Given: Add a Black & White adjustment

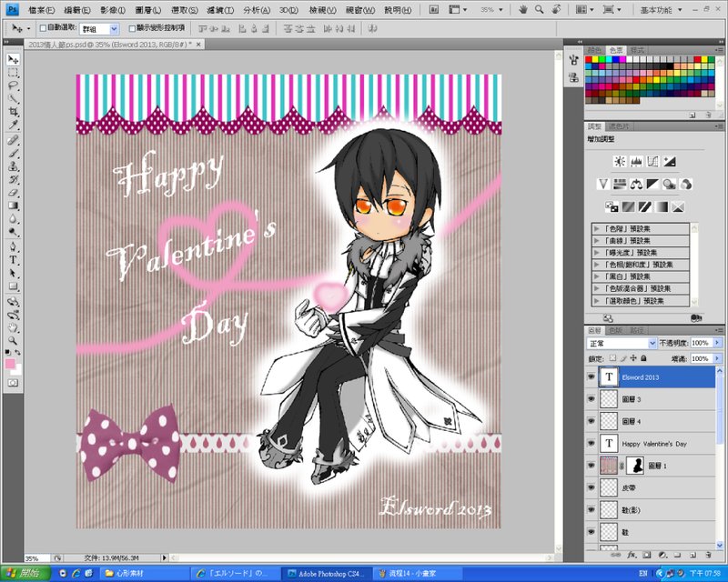Looking at the screenshot, I should pyautogui.click(x=652, y=185).
